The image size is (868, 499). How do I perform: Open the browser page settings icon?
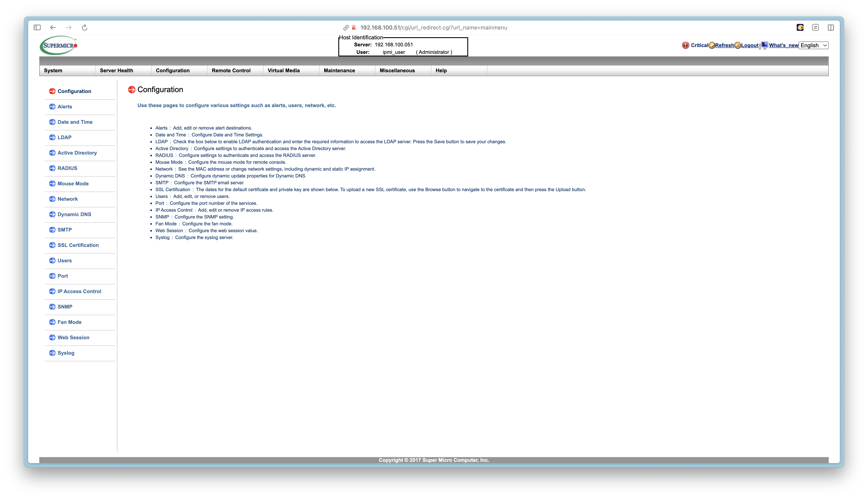click(x=815, y=27)
